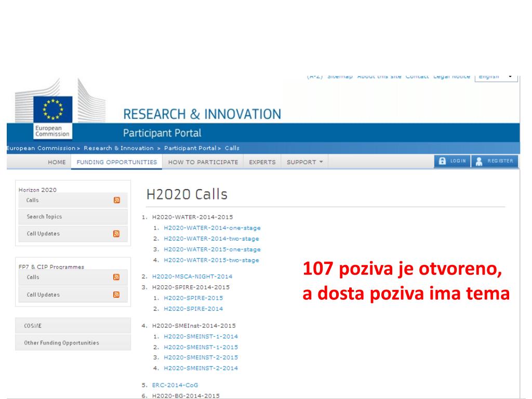Click the H2020-SPIRE-2014-2015 group heading
The width and height of the screenshot is (532, 399).
191,287
